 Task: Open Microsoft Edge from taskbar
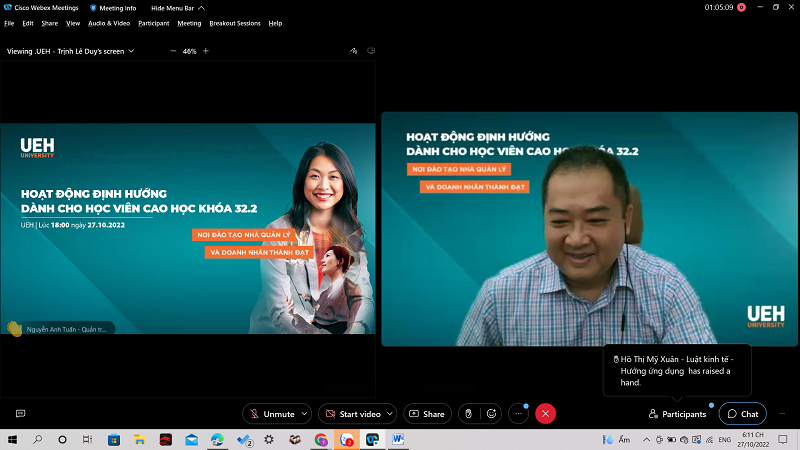pyautogui.click(x=217, y=439)
